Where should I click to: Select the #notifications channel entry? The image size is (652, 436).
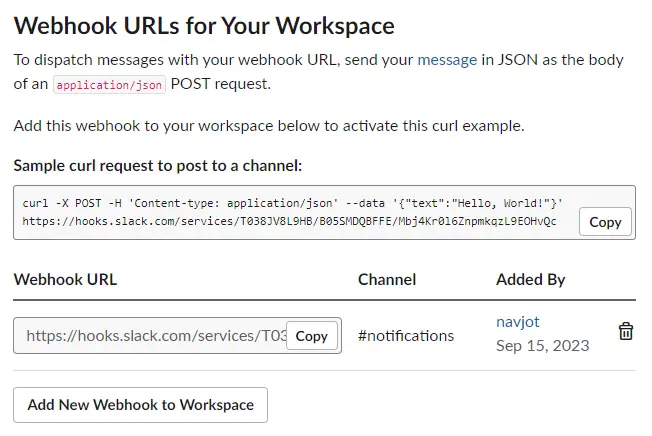point(406,336)
